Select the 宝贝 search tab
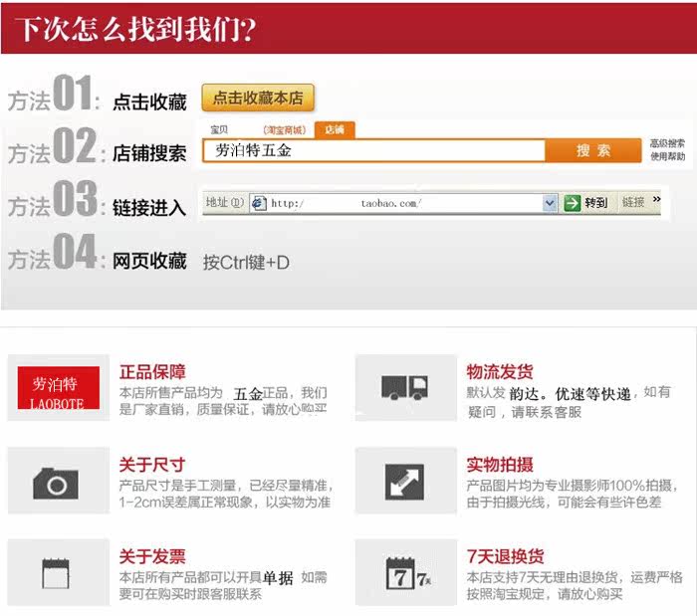The height and width of the screenshot is (616, 697). tap(219, 129)
